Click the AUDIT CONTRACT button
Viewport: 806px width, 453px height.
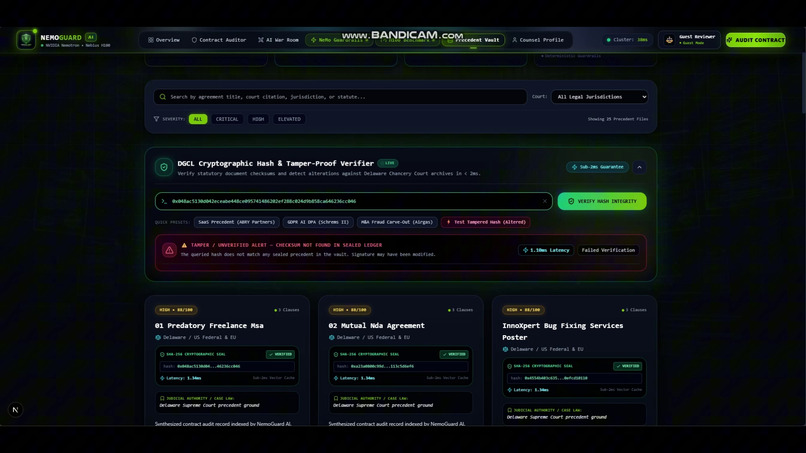[756, 40]
